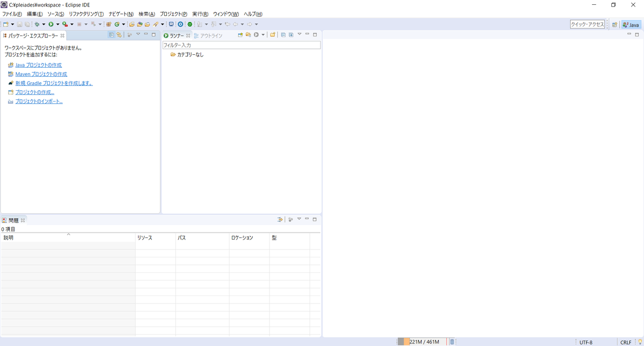
Task: Open the Search dropdown arrow in toolbar
Action: 163,24
